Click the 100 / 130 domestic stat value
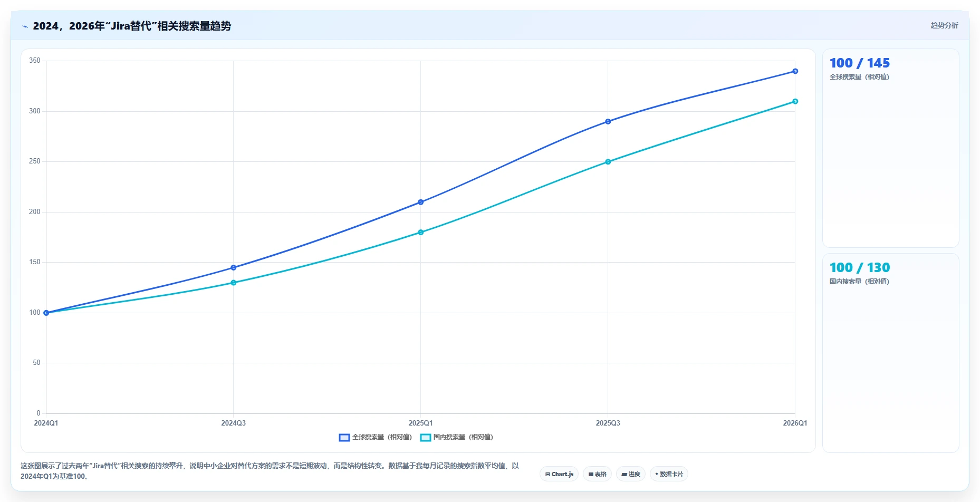The width and height of the screenshot is (980, 502). point(859,268)
